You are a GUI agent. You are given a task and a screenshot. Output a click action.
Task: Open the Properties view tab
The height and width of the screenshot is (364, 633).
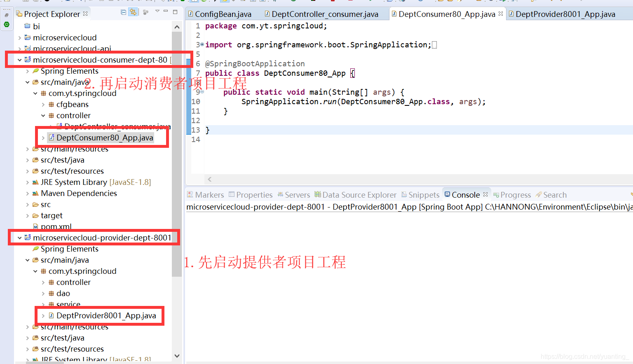click(x=251, y=195)
